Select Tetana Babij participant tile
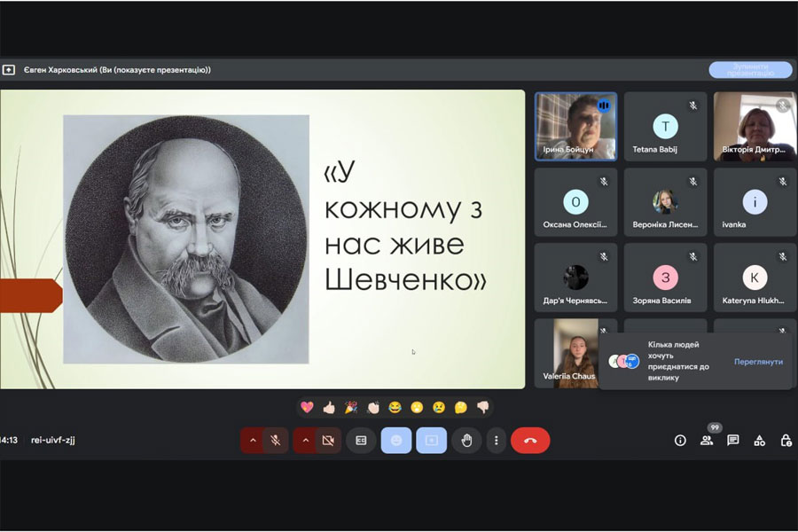 click(665, 126)
